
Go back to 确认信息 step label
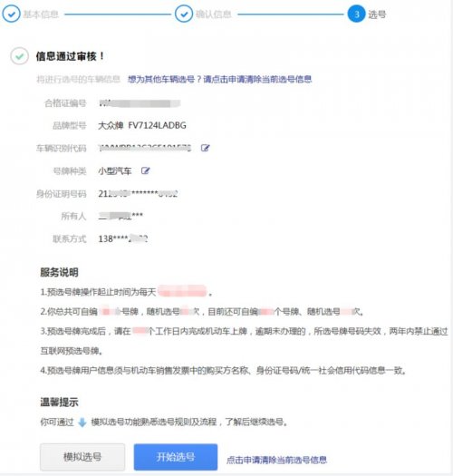pyautogui.click(x=213, y=15)
